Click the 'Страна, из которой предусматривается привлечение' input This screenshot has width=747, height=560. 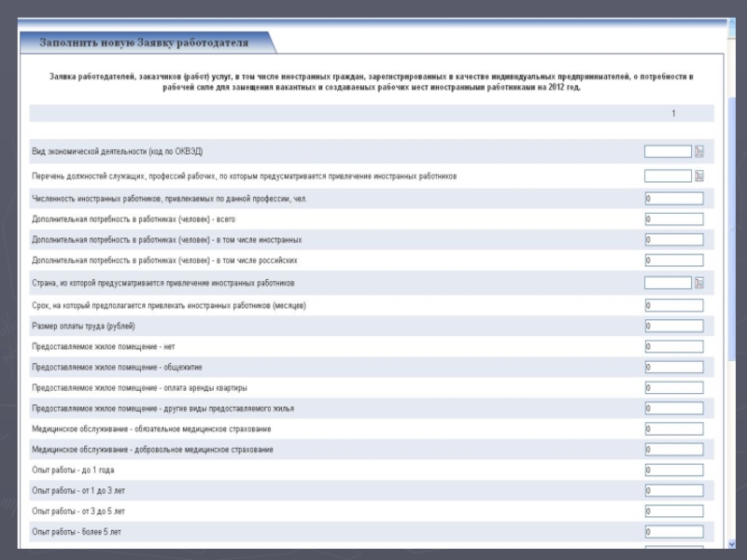[x=668, y=283]
